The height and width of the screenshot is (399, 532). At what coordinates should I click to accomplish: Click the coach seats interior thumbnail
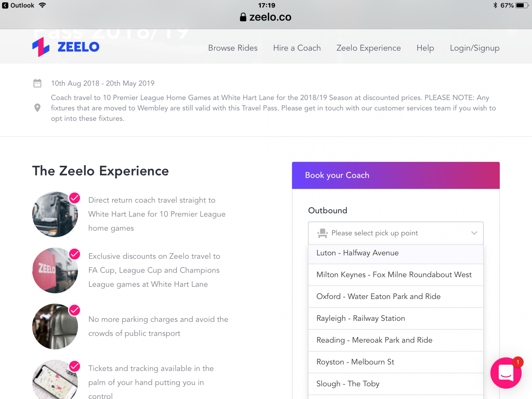[55, 326]
